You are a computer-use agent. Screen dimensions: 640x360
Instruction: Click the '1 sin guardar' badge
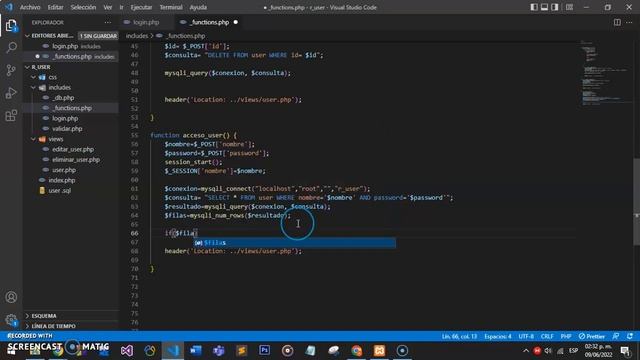point(98,36)
